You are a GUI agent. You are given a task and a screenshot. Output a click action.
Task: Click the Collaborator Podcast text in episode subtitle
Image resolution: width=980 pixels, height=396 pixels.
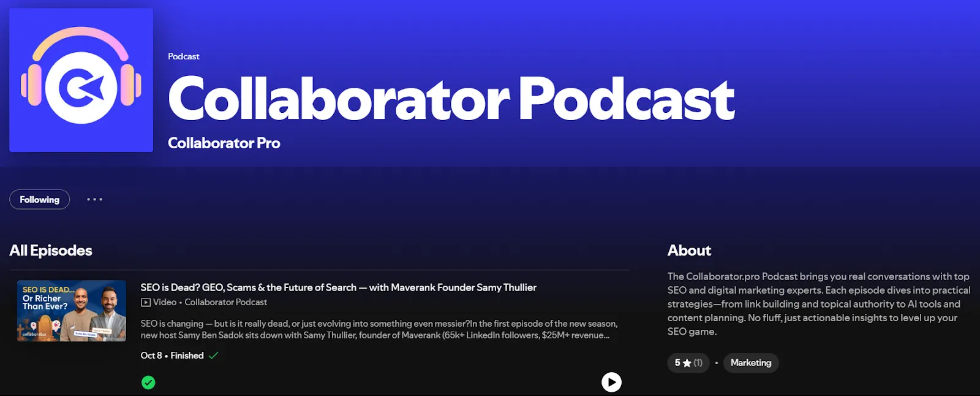click(225, 302)
